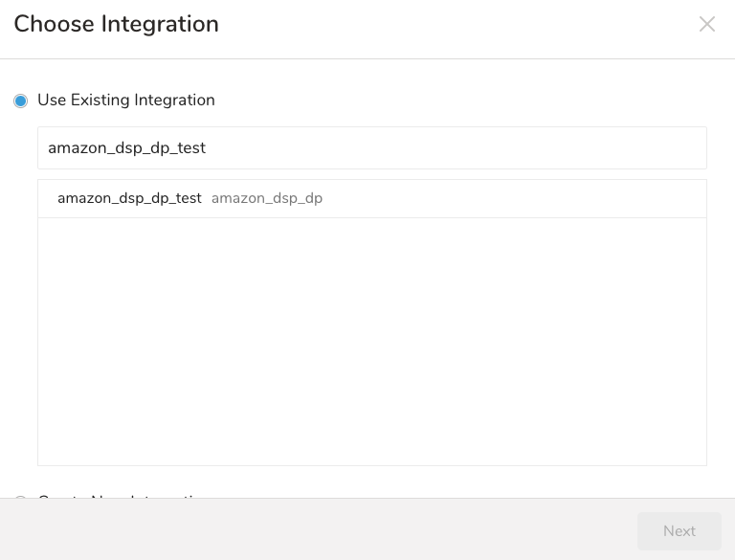Click the bottom edge of the results list box
Viewport: 735px width, 560px height.
371,464
